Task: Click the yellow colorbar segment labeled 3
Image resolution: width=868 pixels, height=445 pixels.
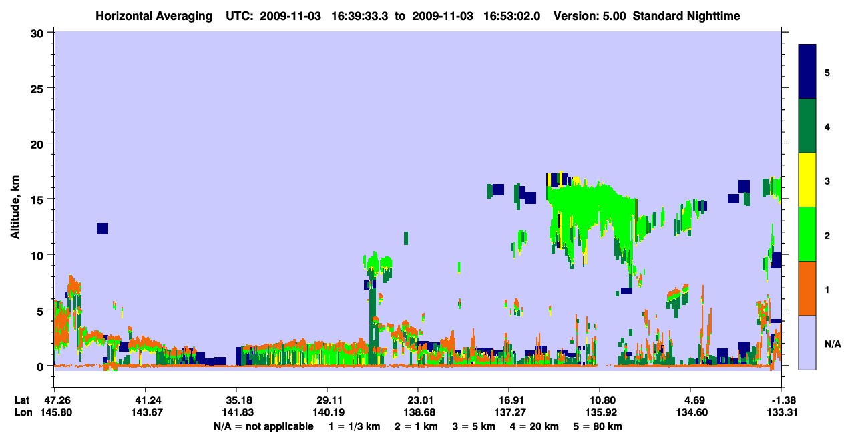Action: click(807, 180)
